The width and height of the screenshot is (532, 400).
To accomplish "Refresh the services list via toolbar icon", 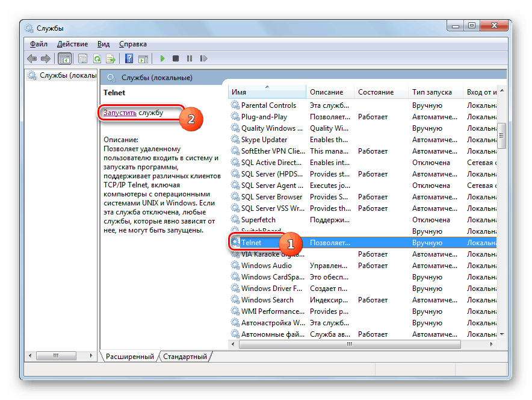I will pyautogui.click(x=97, y=58).
